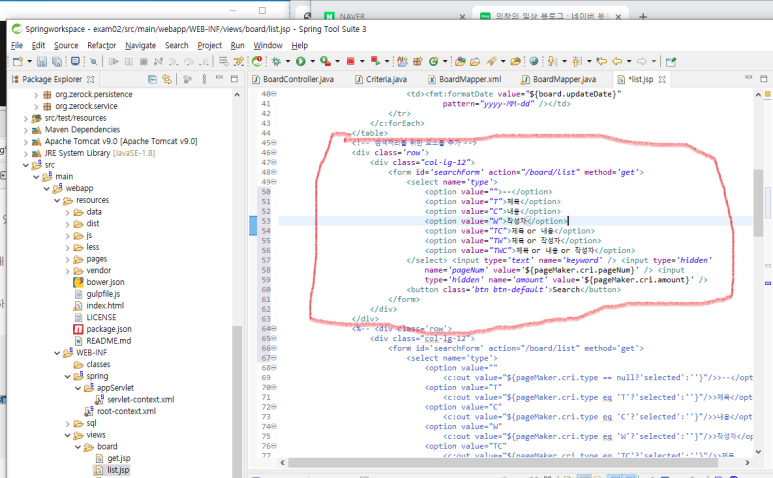Click the Suspend debug icon
773x478 pixels.
point(129,62)
